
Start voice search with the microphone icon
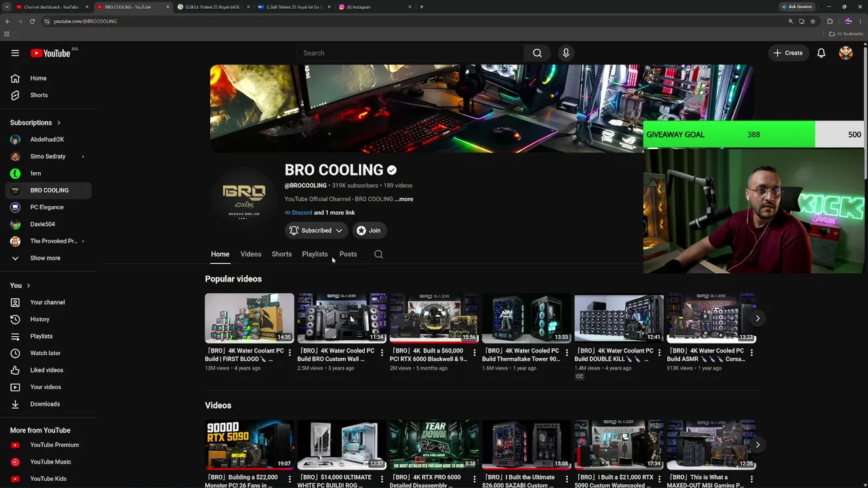pyautogui.click(x=566, y=53)
